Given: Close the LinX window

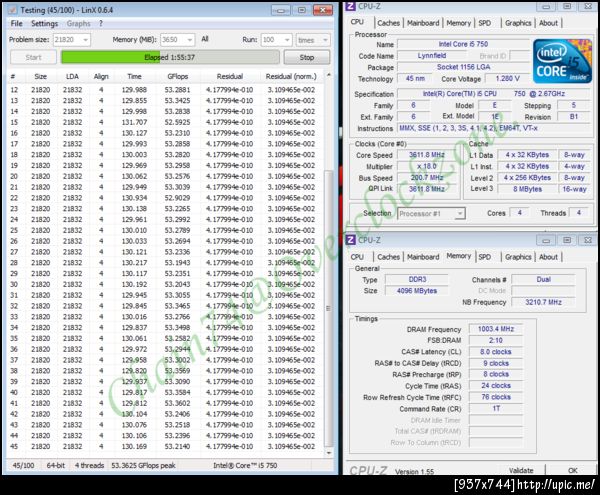Looking at the screenshot, I should click(x=323, y=10).
